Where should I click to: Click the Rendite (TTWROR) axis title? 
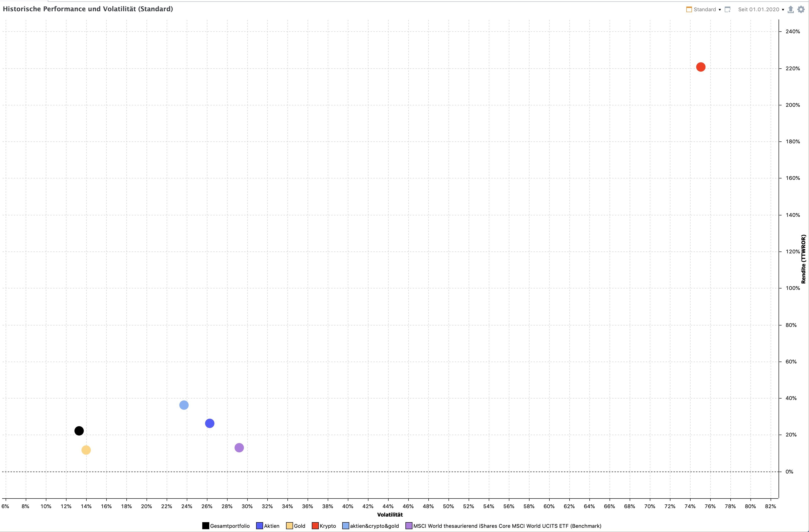(x=804, y=259)
